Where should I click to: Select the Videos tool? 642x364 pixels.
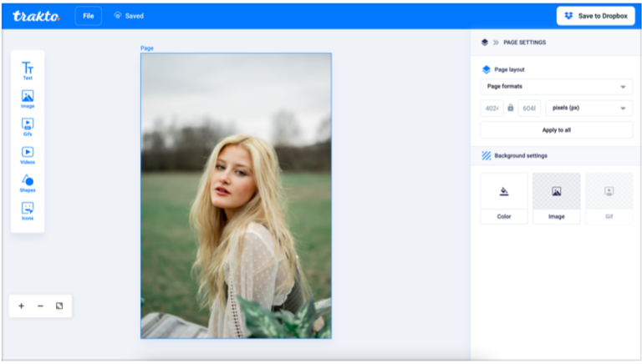[28, 154]
